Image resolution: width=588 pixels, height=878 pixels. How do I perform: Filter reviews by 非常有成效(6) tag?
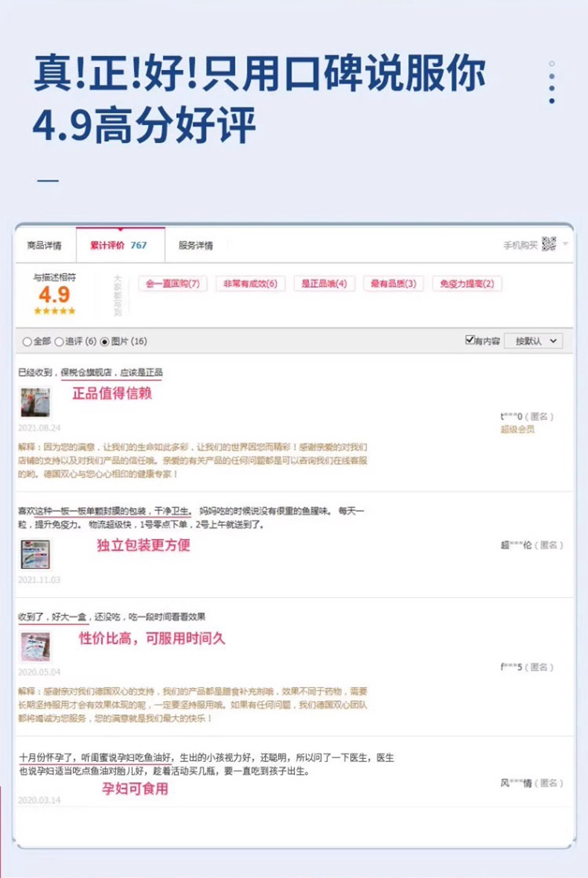pos(250,283)
